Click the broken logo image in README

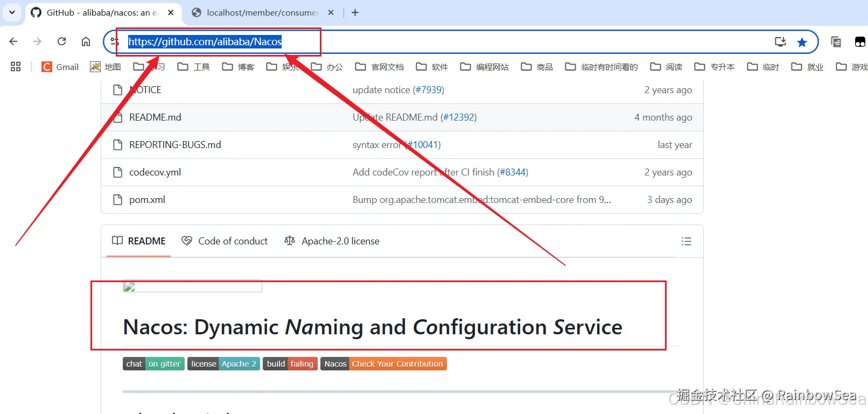192,286
